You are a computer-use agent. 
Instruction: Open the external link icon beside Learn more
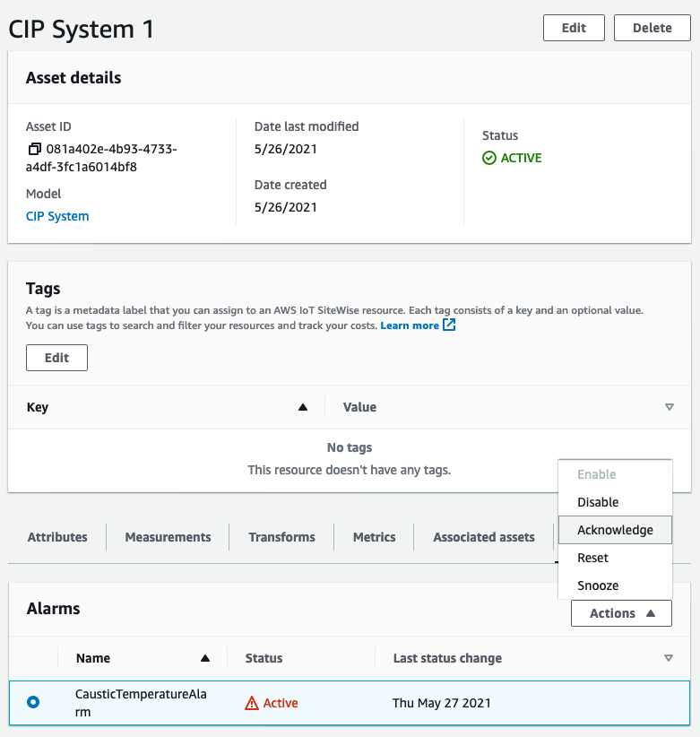point(449,325)
